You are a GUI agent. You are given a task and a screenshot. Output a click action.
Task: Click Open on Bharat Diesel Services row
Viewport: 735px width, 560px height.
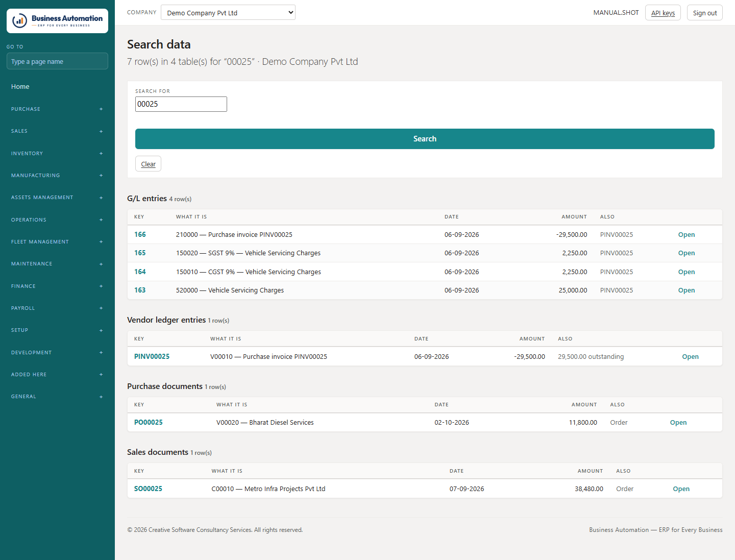pyautogui.click(x=678, y=423)
